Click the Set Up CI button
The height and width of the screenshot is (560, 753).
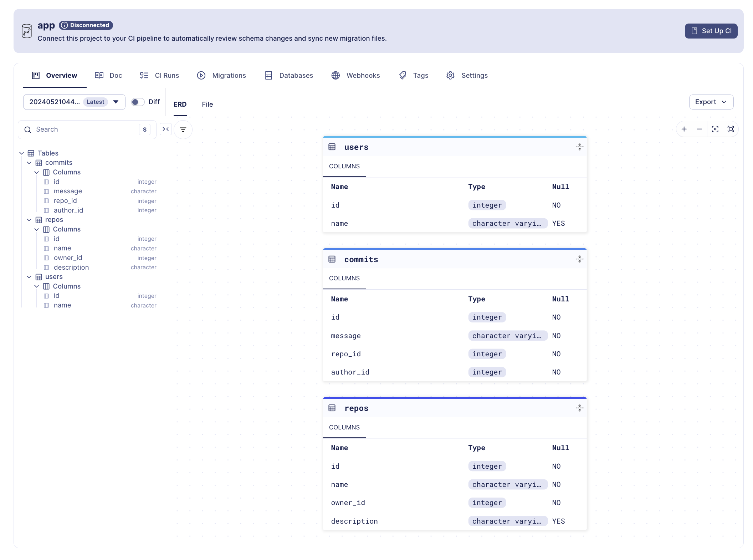pos(711,31)
